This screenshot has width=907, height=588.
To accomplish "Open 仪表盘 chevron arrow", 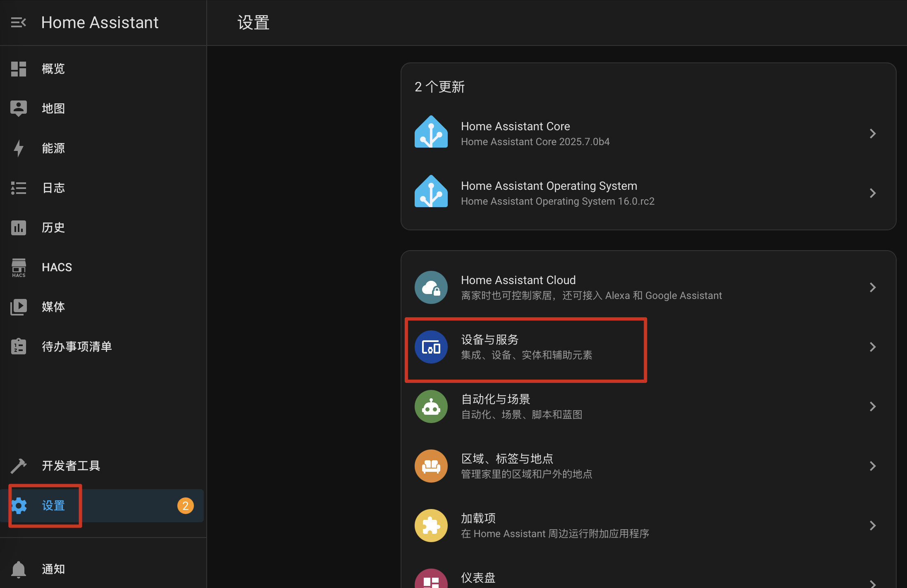I will (873, 583).
